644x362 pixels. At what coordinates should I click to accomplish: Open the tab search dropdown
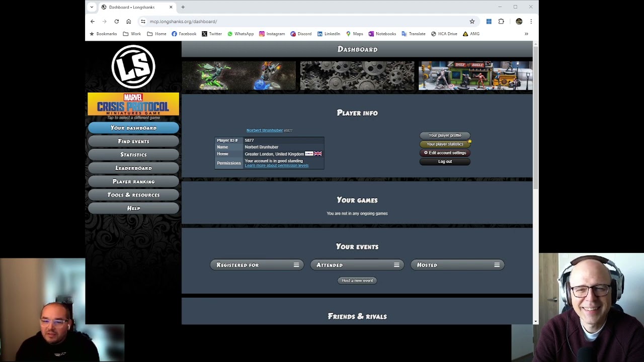[x=92, y=7]
